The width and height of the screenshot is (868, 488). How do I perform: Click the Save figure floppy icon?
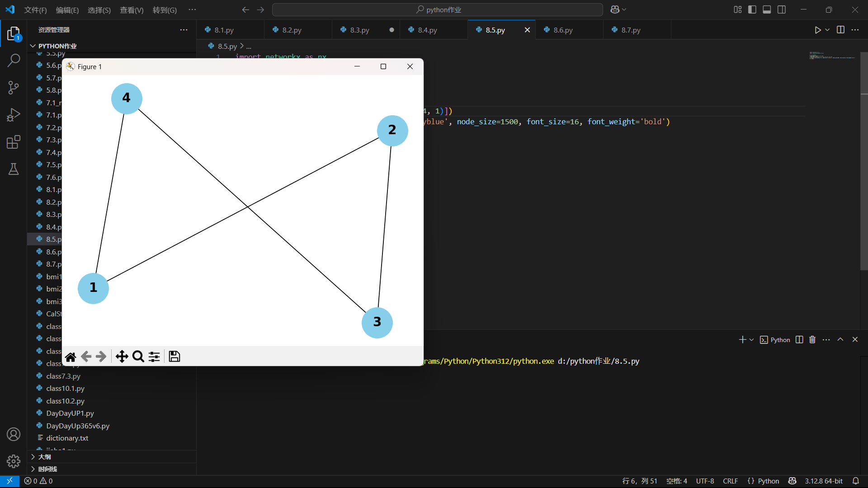(x=175, y=357)
